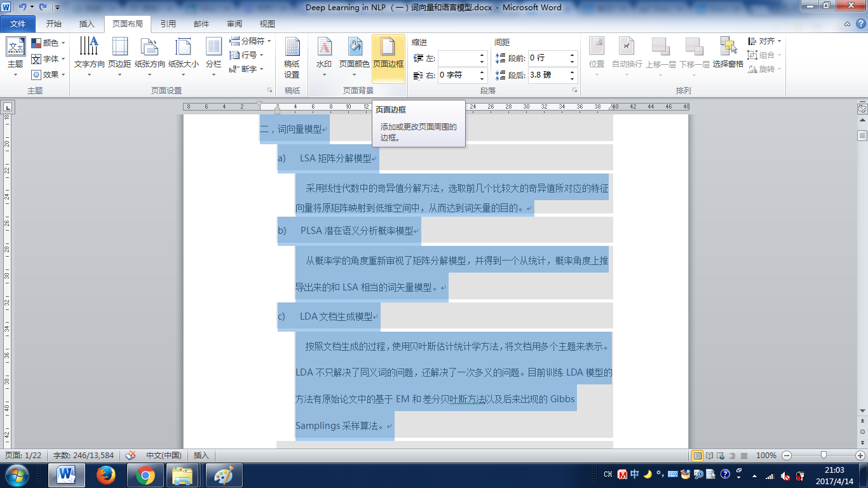
Task: Open Firefox from the taskbar
Action: click(x=106, y=475)
